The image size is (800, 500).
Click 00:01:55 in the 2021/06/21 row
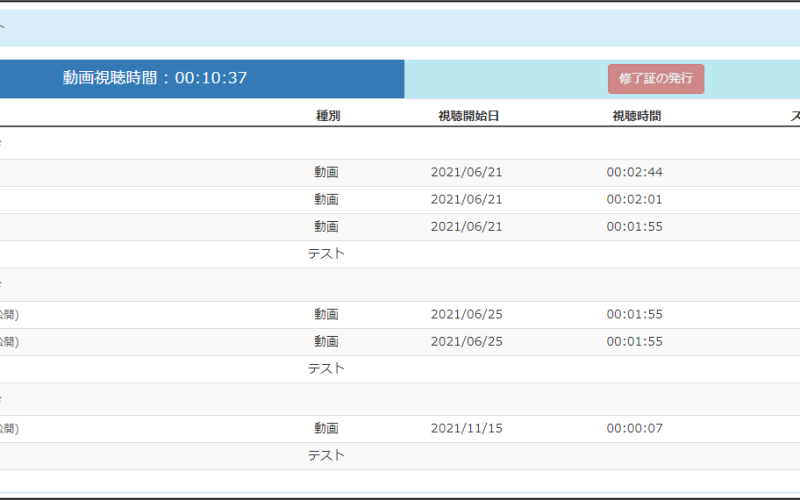(x=634, y=226)
